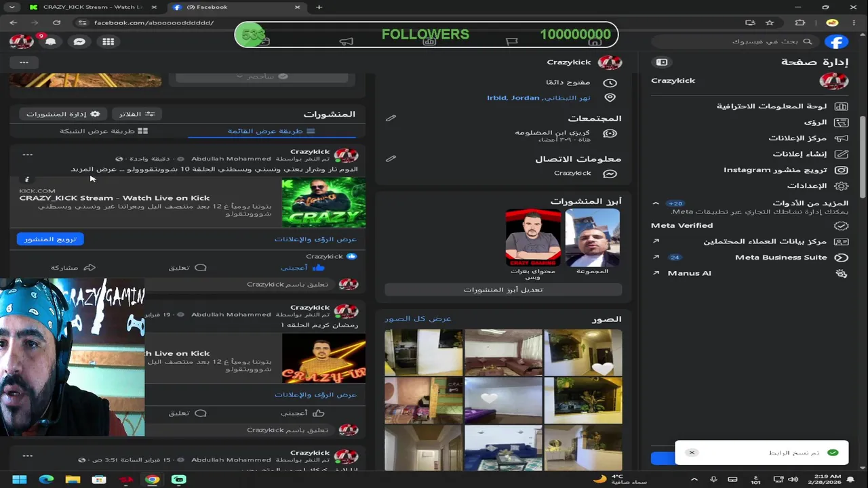Open the CRAZY green link preview image

coord(323,202)
